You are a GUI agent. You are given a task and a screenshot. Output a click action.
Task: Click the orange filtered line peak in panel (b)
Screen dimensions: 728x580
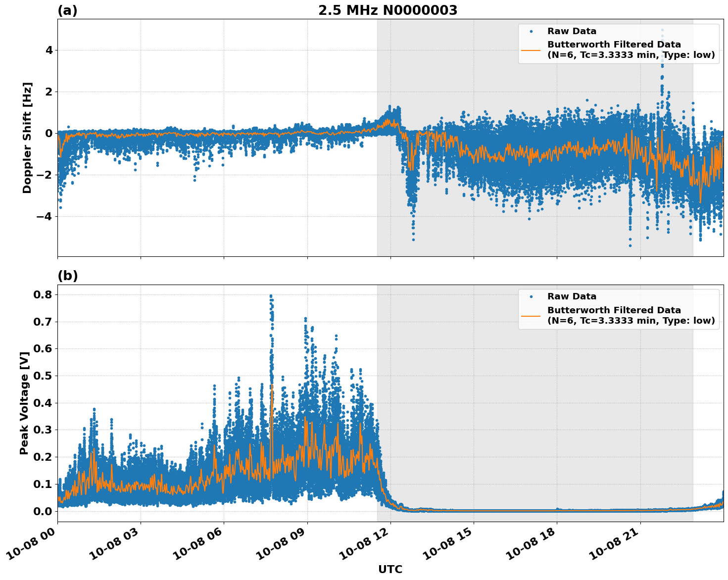coord(272,385)
